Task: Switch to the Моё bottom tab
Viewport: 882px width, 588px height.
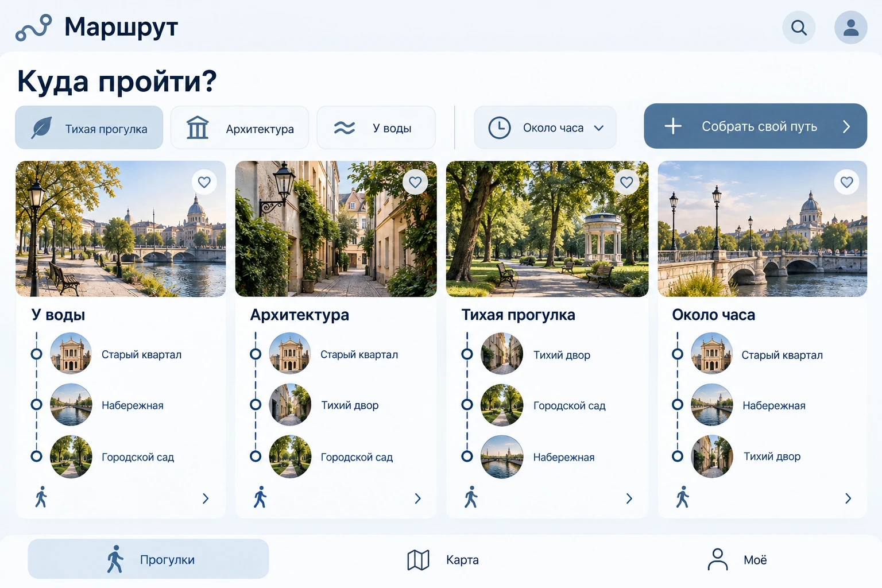Action: pyautogui.click(x=737, y=560)
